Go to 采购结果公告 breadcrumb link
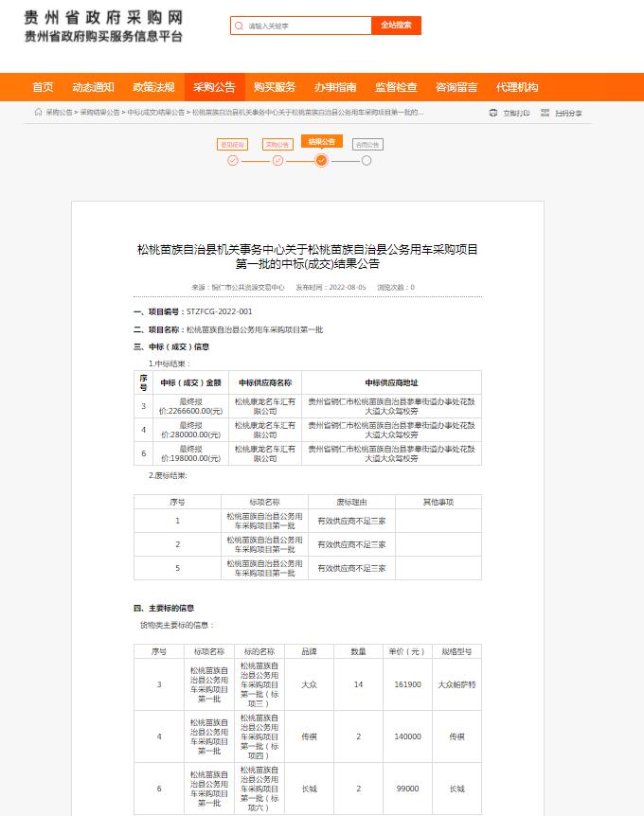This screenshot has height=816, width=644. [x=100, y=113]
